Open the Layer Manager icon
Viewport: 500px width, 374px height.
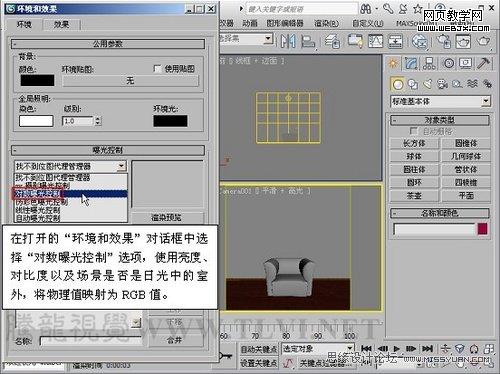[x=332, y=42]
